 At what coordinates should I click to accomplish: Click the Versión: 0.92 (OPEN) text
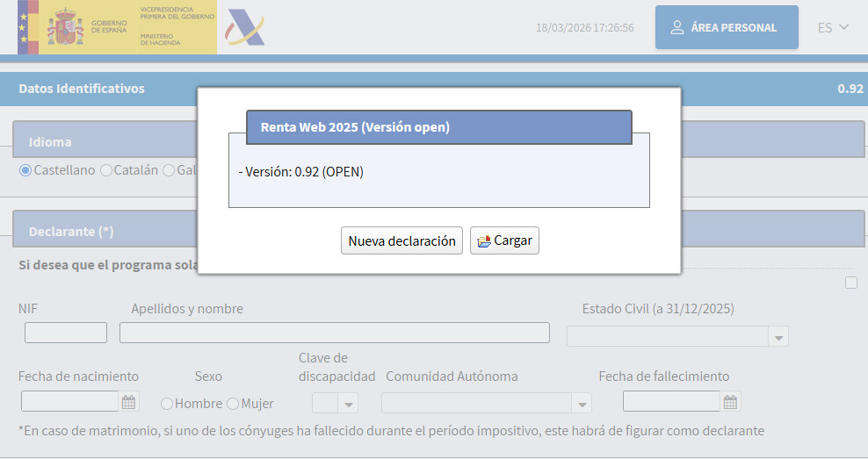[301, 172]
